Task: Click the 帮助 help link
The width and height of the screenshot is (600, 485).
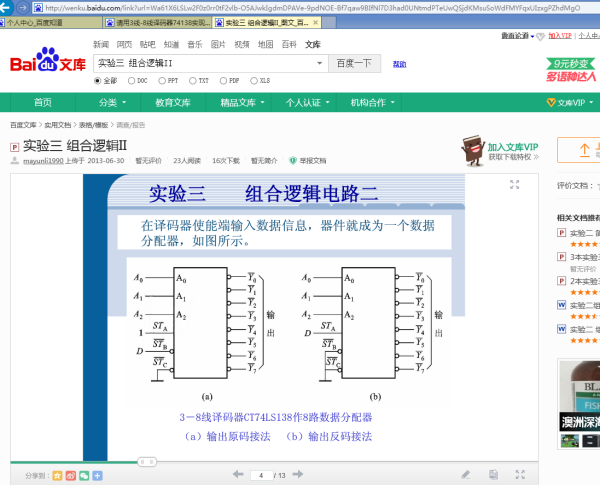Action: click(399, 64)
